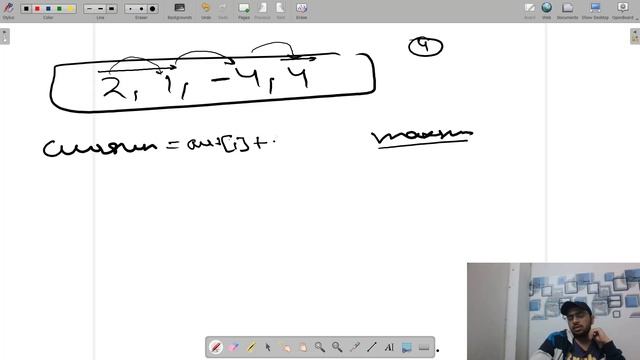
Task: Switch to Web mode
Action: point(547,10)
